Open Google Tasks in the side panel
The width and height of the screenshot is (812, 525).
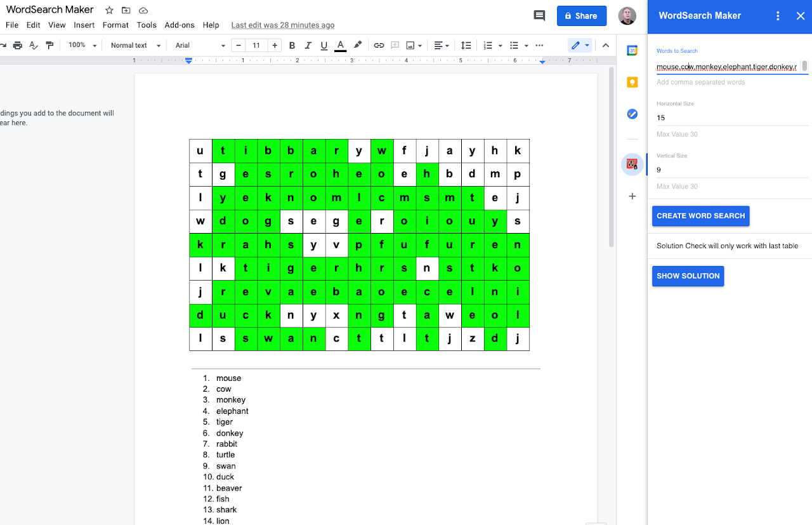(632, 114)
